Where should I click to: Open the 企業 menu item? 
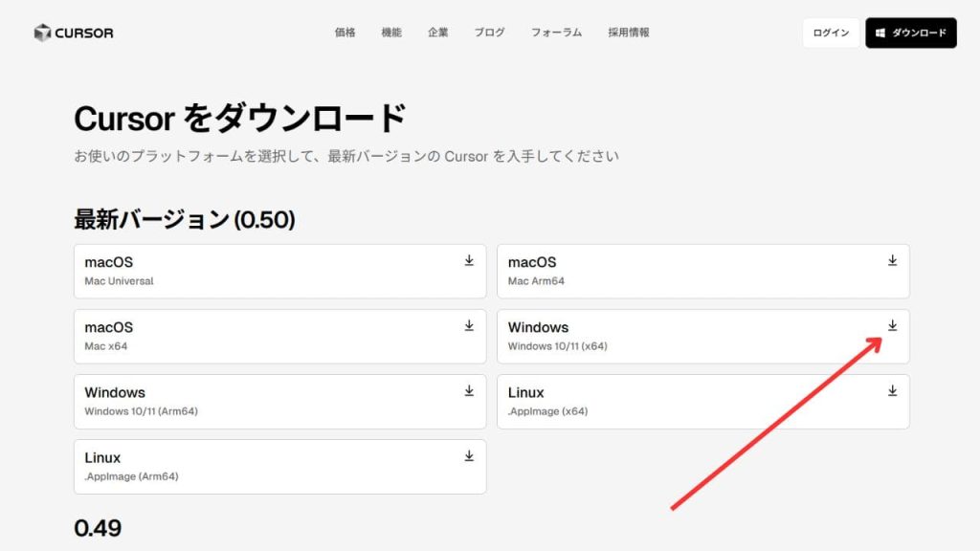coord(438,33)
